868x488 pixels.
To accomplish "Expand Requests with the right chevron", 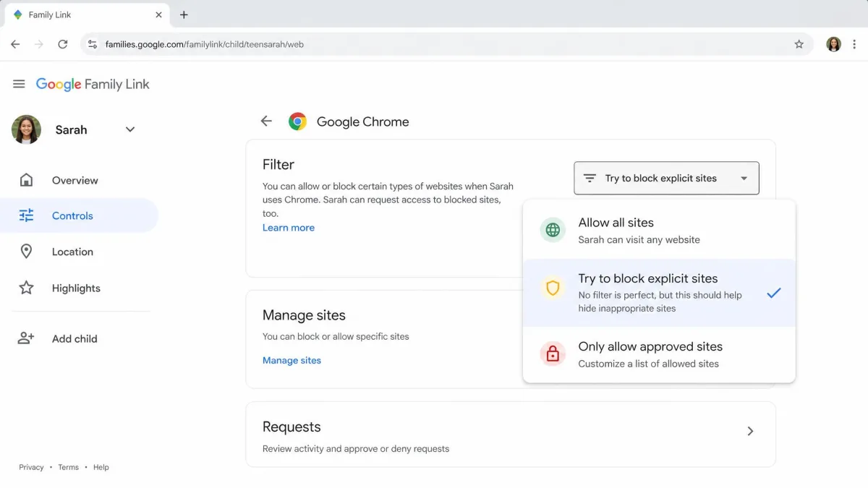I will pos(750,431).
